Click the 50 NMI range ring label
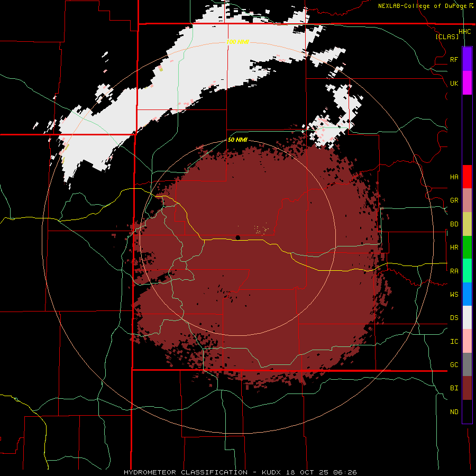This screenshot has width=476, height=476. point(237,140)
